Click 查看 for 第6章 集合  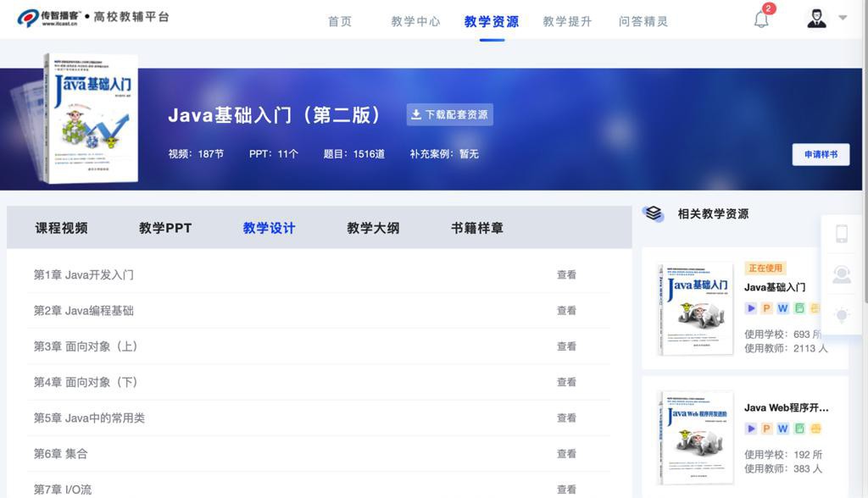point(566,454)
